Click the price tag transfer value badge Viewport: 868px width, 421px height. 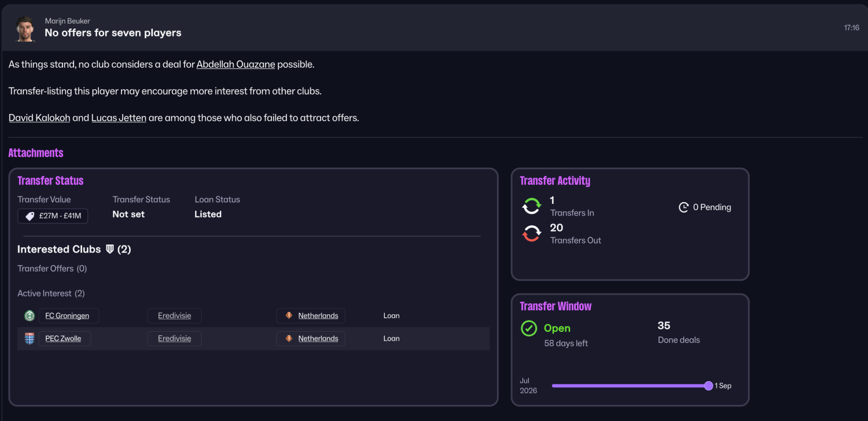53,216
